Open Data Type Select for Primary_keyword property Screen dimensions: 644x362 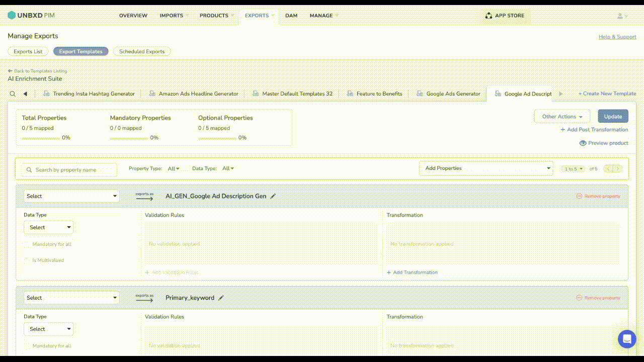coord(48,329)
